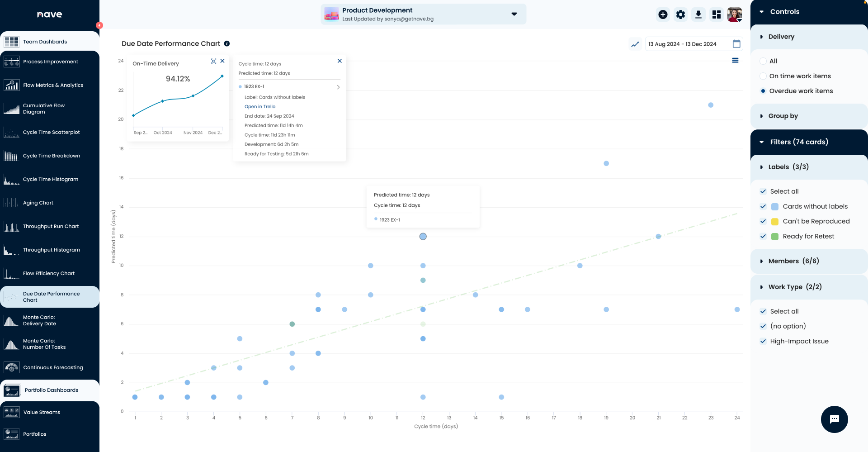Screen dimensions: 868x452
Task: Open Cycle Time Scatterplot in sidebar
Action: (51, 132)
